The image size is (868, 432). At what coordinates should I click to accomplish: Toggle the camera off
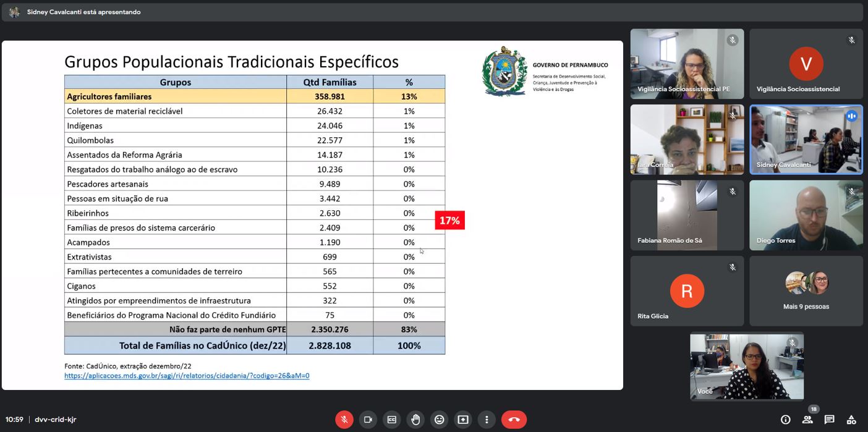368,420
